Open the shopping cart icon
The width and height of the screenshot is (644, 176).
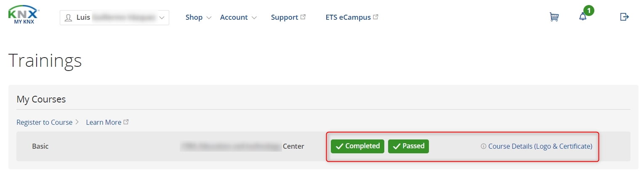tap(554, 17)
